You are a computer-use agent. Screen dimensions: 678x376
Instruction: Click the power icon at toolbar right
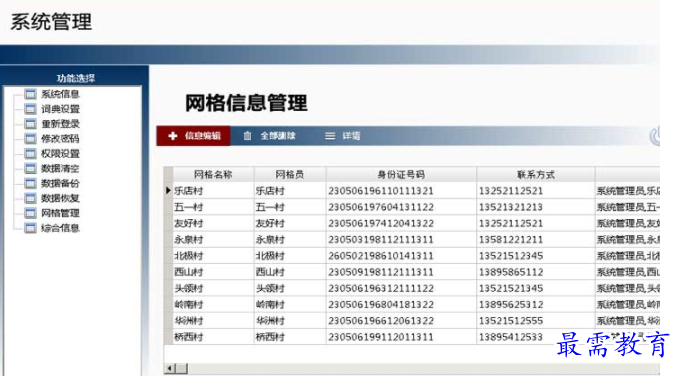pyautogui.click(x=655, y=136)
